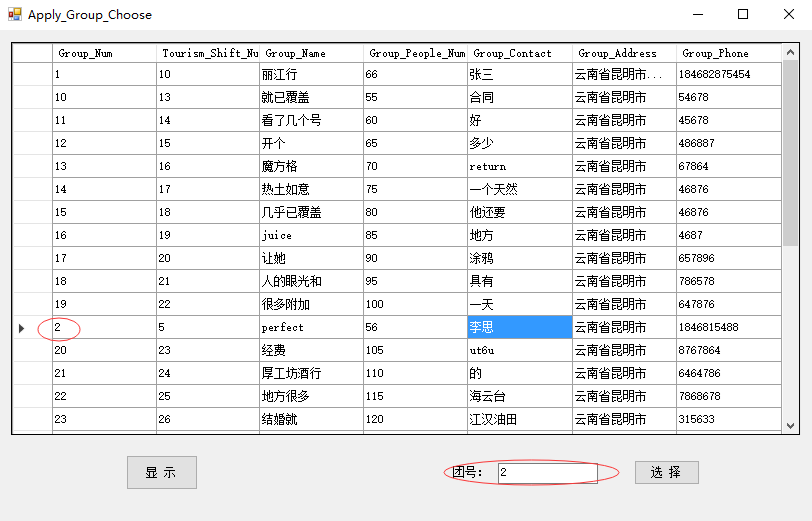Screen dimensions: 812x521
Task: Maximize the Apply_Group_Choose window
Action: [x=742, y=14]
